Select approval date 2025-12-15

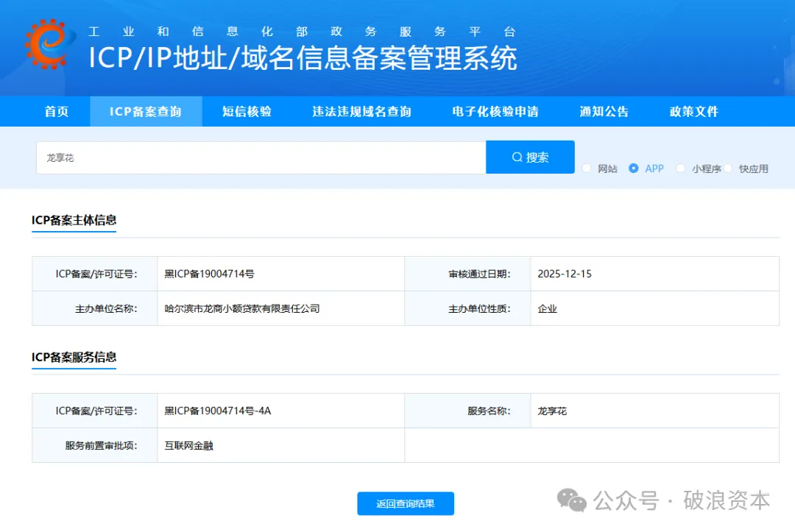pyautogui.click(x=565, y=274)
